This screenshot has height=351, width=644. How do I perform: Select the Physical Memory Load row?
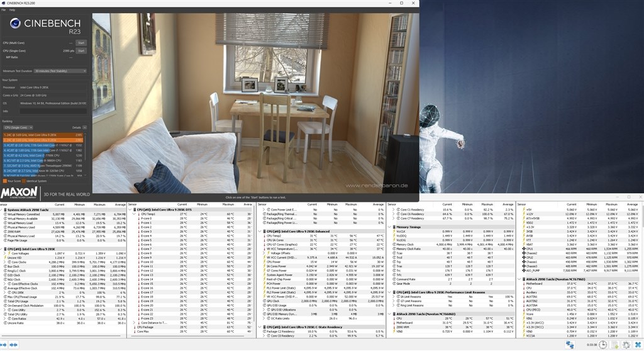tap(64, 236)
